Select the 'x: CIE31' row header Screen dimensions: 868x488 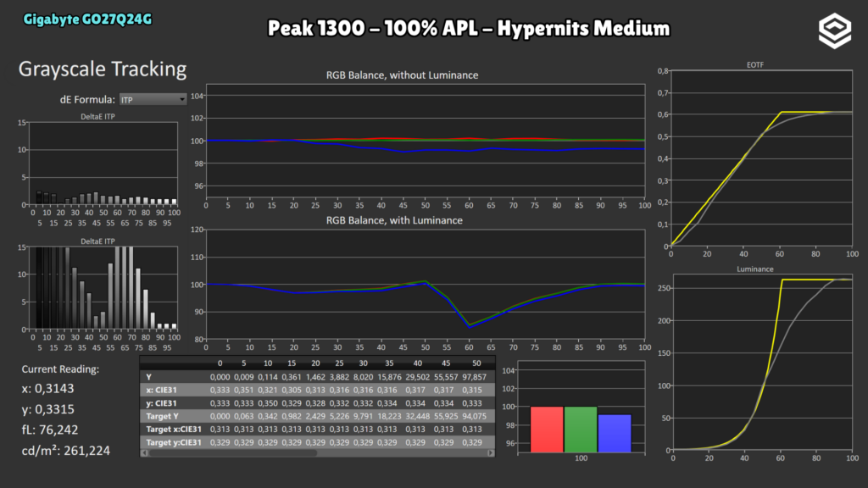161,390
